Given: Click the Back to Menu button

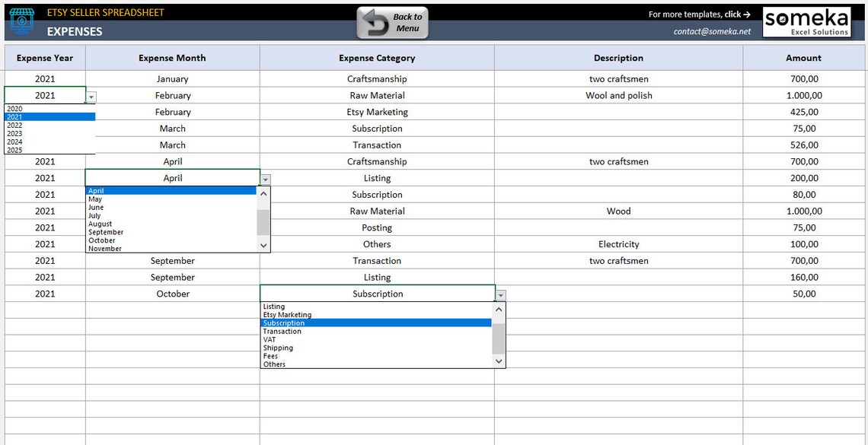Looking at the screenshot, I should 392,24.
